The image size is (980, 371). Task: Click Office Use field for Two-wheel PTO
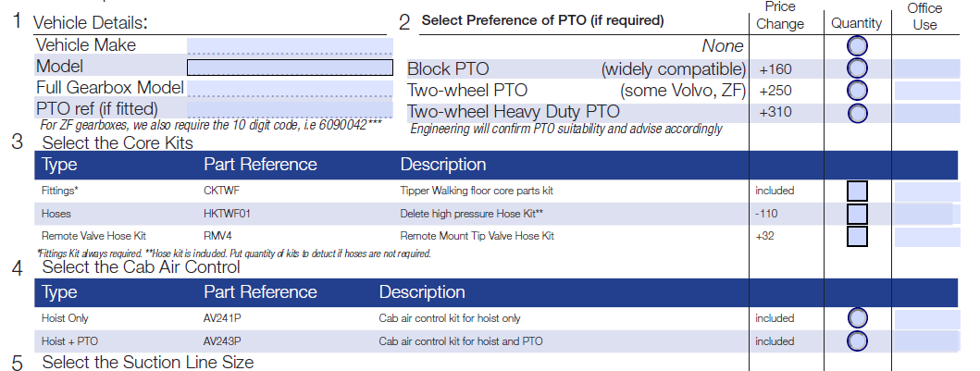[927, 91]
